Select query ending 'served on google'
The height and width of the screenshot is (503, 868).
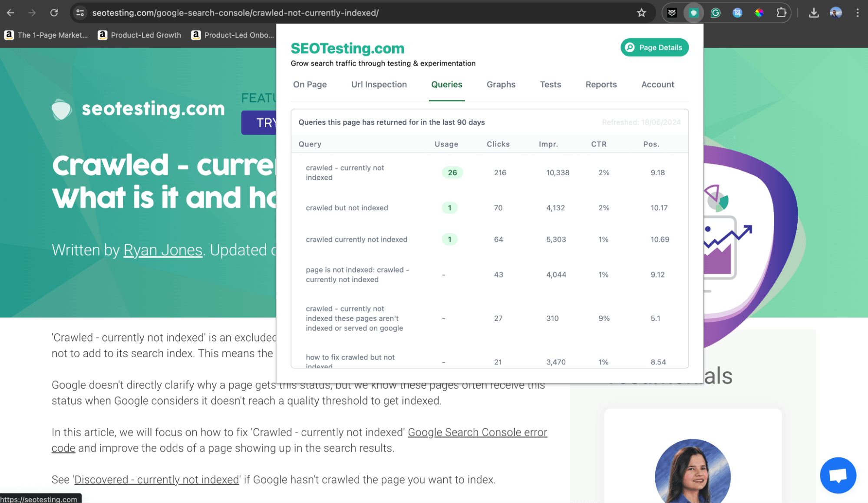pos(354,318)
